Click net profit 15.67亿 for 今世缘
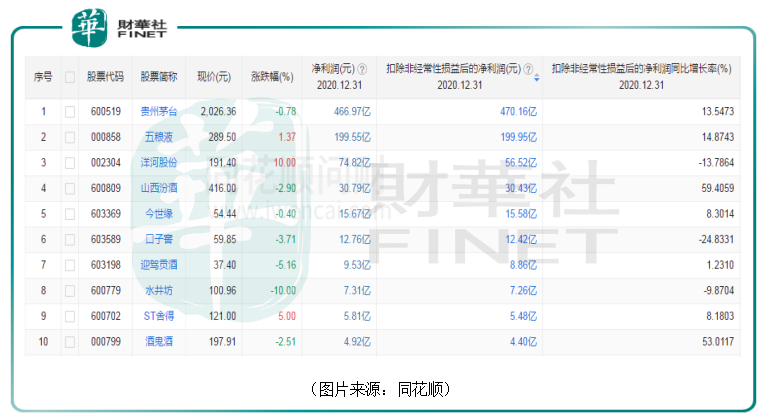Viewport: 765px width, 419px height. point(355,214)
